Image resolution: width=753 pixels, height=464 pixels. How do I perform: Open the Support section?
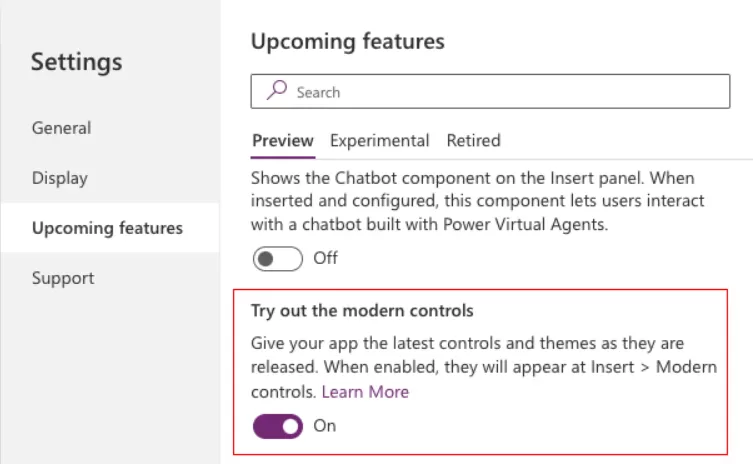click(x=62, y=278)
